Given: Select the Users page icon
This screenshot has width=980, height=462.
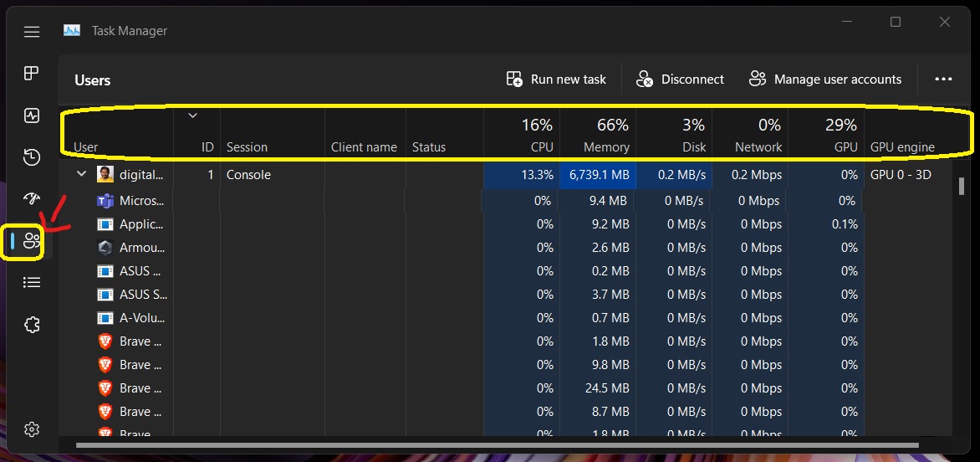Looking at the screenshot, I should click(x=32, y=241).
